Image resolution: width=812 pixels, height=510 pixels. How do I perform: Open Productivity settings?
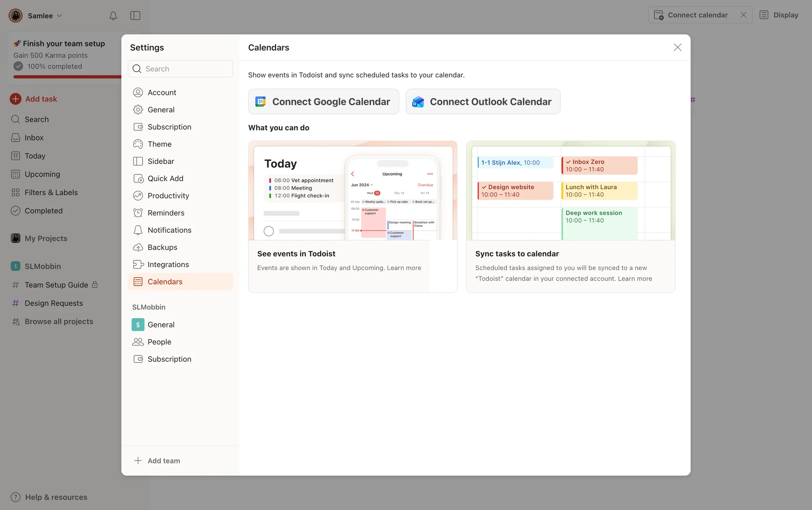click(x=168, y=196)
